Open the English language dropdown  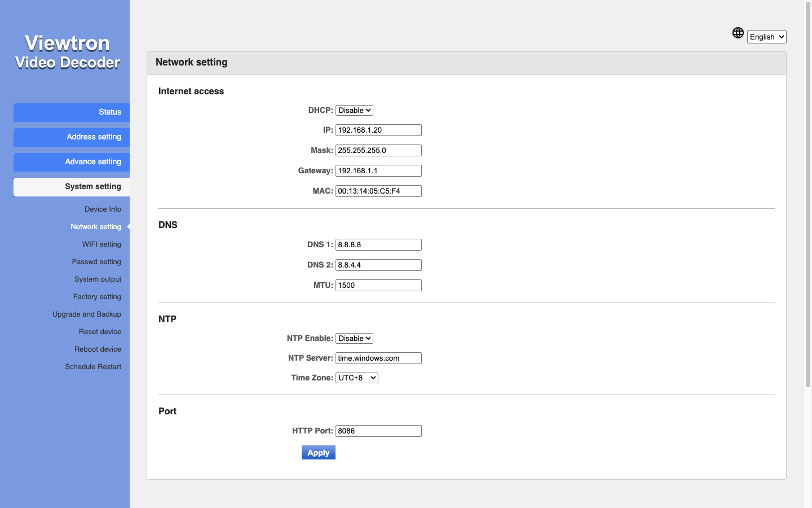766,37
